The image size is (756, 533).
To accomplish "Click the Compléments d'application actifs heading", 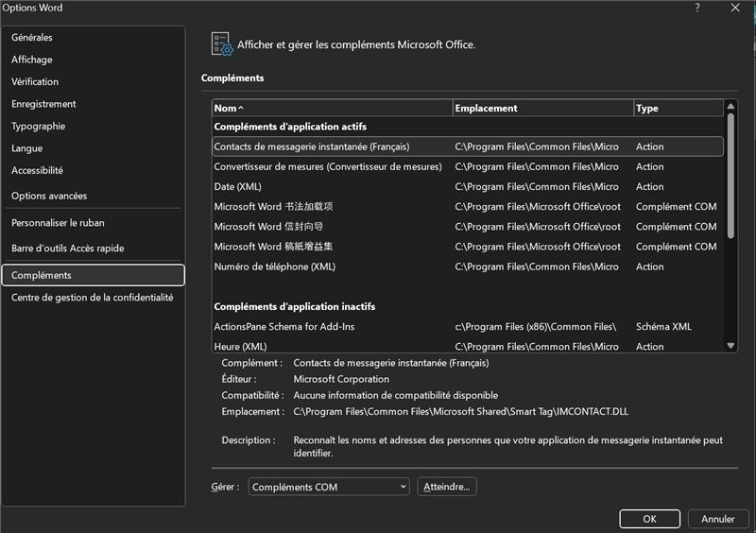I will point(290,127).
